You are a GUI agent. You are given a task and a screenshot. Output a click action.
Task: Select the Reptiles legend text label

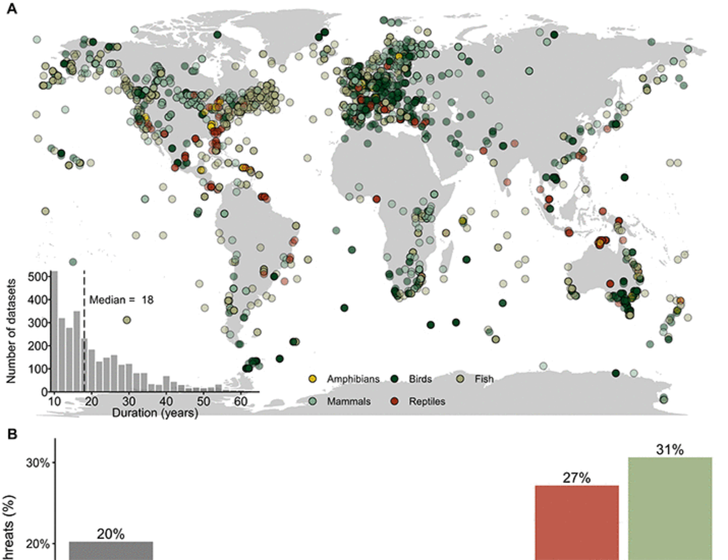(427, 401)
